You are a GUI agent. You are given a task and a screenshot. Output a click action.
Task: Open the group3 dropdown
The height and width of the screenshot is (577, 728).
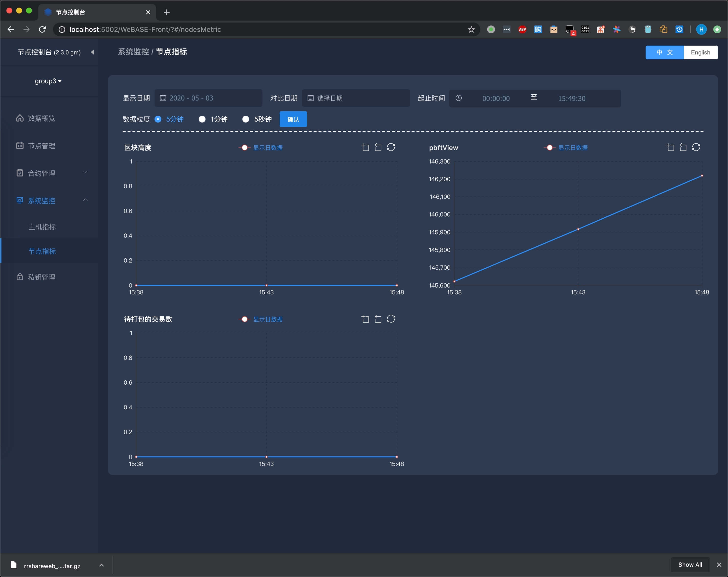point(48,81)
